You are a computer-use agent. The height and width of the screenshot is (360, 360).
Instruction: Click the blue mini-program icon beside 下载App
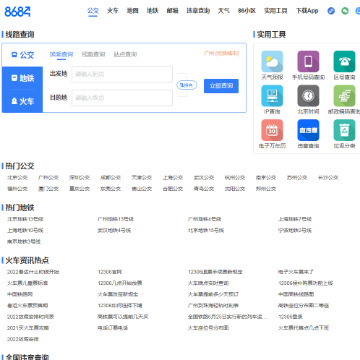point(331,11)
